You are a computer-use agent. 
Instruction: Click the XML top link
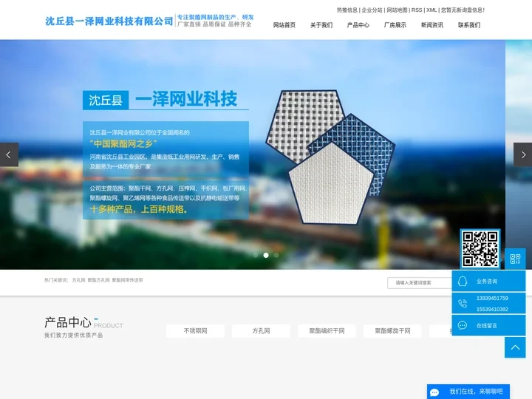[432, 10]
